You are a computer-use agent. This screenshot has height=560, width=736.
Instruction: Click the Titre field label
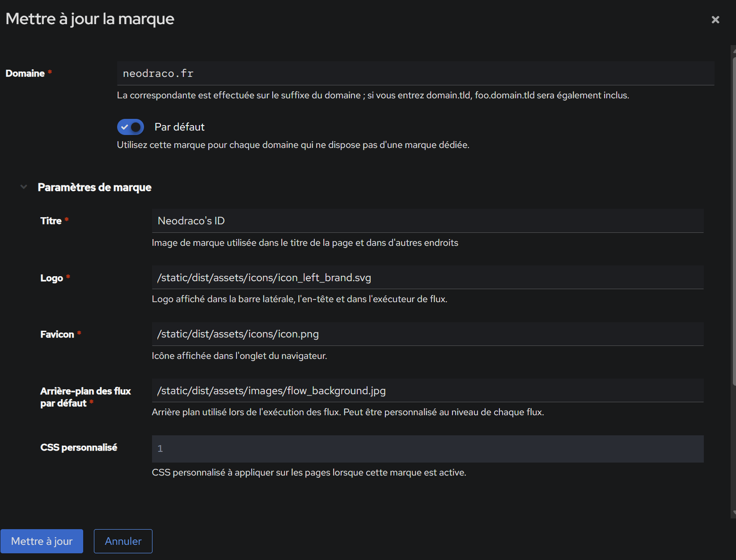(51, 221)
